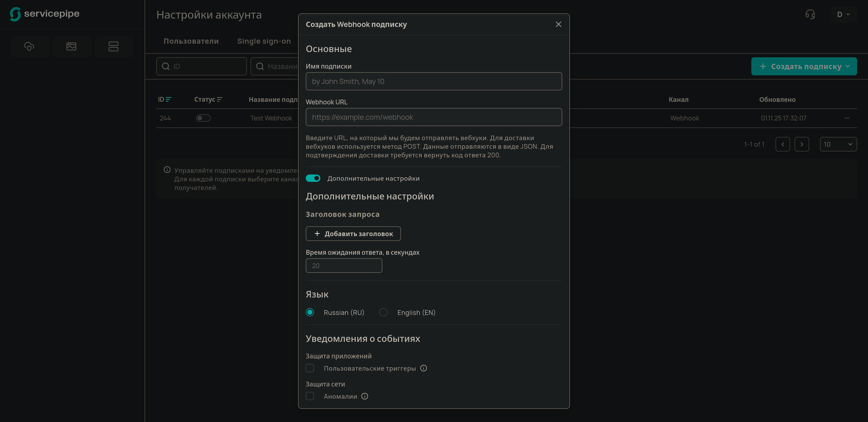868x422 pixels.
Task: Switch to Пользователи tab
Action: [x=191, y=41]
